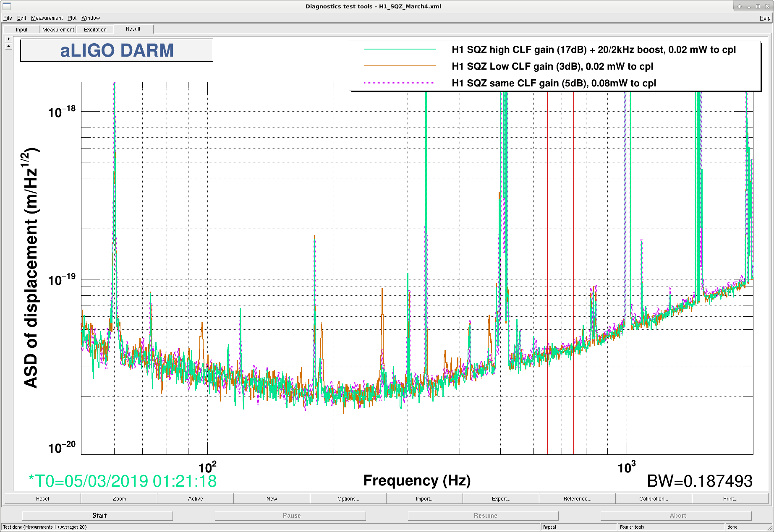Open the window menu icon in title bar
Screen dimensions: 774x532
tap(7, 6)
